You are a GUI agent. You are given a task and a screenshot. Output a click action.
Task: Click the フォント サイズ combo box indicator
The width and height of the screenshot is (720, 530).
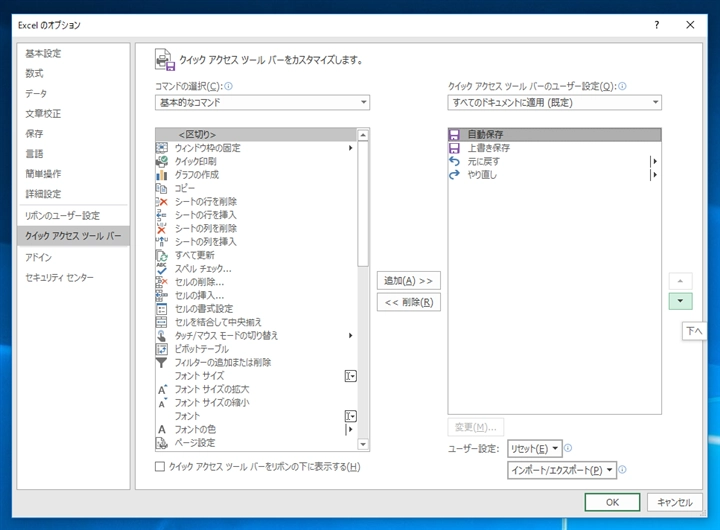[x=350, y=376]
